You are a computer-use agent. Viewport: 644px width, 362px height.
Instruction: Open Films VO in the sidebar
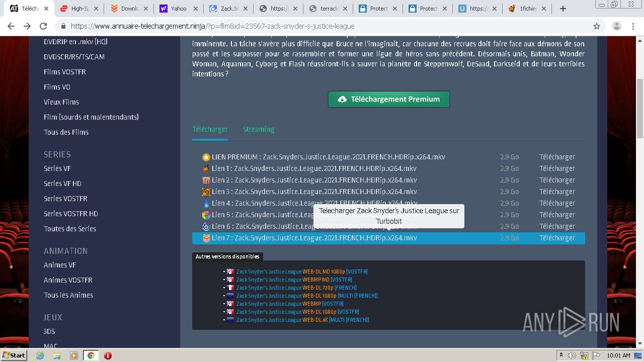(57, 87)
